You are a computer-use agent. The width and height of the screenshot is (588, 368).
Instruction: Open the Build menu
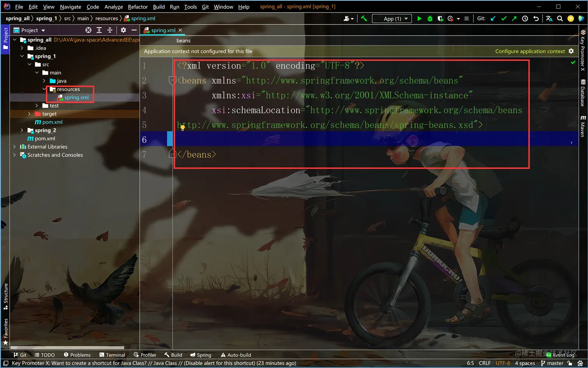(x=159, y=7)
